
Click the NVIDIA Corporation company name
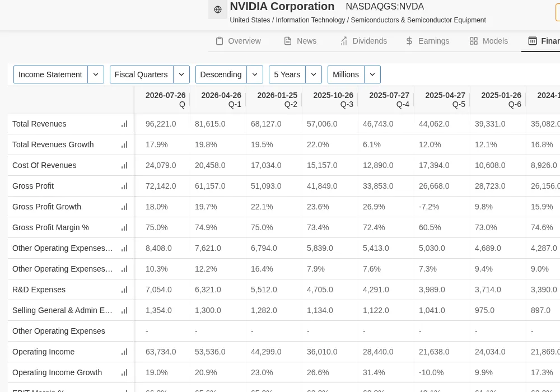pyautogui.click(x=282, y=6)
